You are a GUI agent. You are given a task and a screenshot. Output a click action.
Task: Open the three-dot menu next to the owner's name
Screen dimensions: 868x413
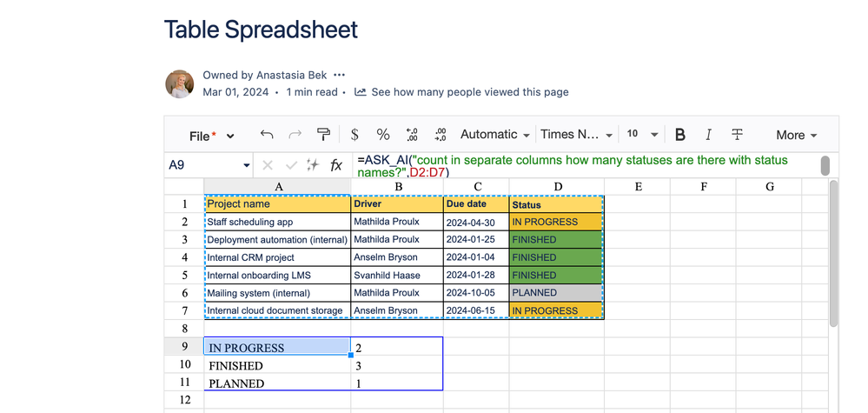(x=340, y=75)
